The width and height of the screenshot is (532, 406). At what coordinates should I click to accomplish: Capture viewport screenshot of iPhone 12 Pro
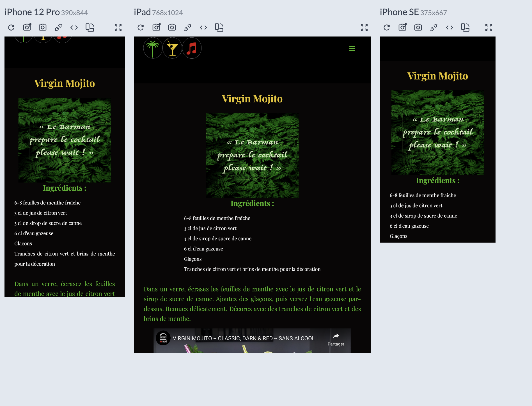point(43,27)
